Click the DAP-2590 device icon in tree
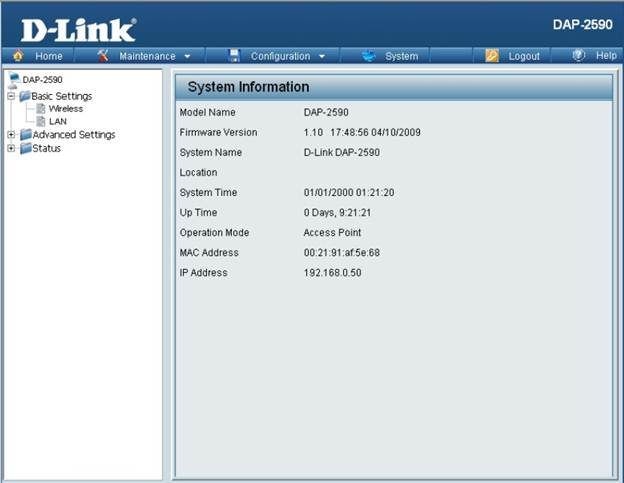 pos(14,80)
